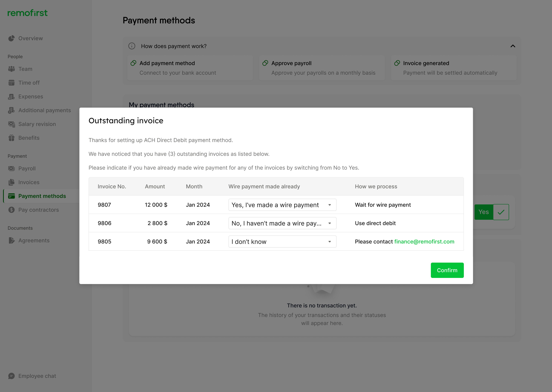The image size is (552, 392).
Task: Go to Payroll in the sidebar
Action: [x=27, y=168]
